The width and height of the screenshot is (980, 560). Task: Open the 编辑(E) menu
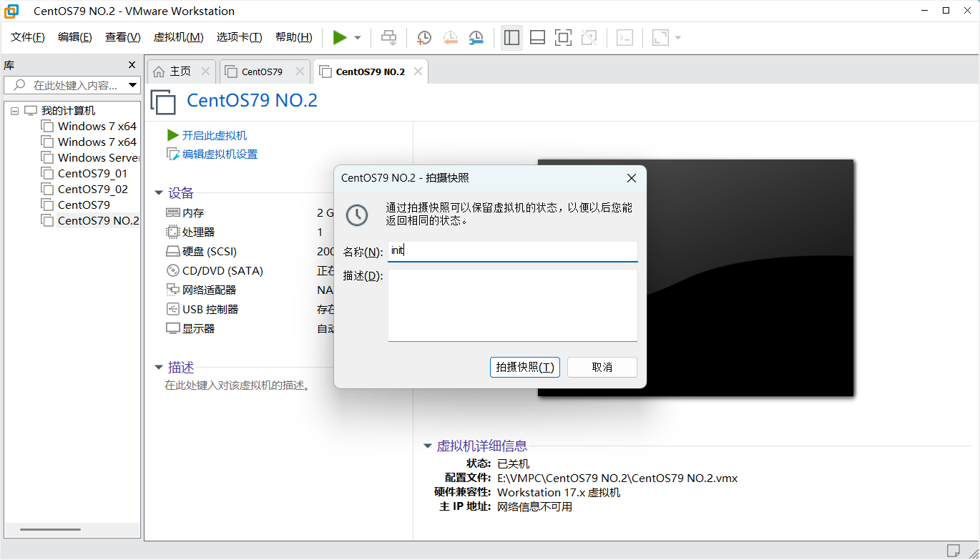click(x=75, y=37)
